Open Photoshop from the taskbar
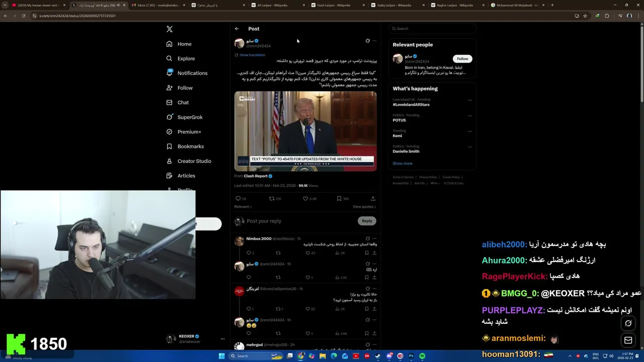Image resolution: width=644 pixels, height=362 pixels. pyautogui.click(x=411, y=356)
